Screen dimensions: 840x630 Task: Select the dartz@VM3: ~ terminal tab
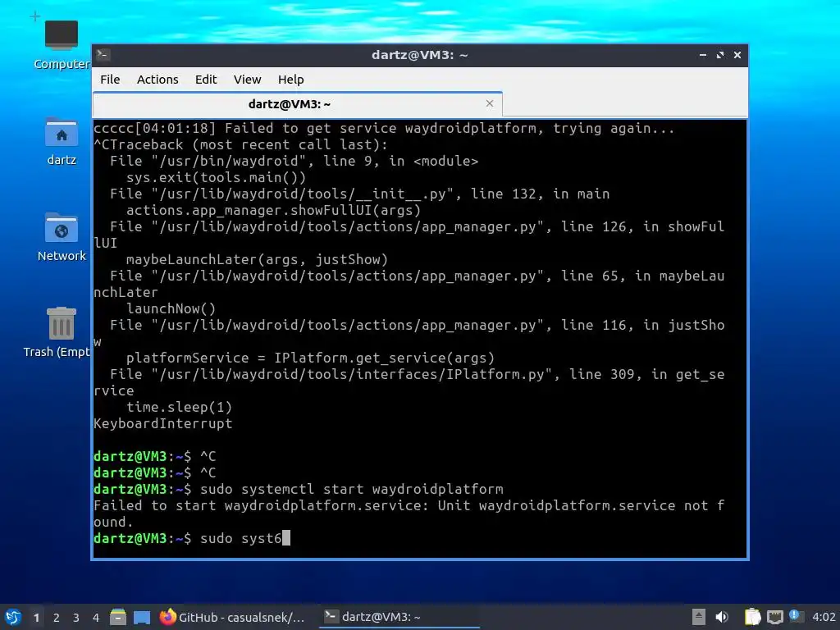click(297, 104)
